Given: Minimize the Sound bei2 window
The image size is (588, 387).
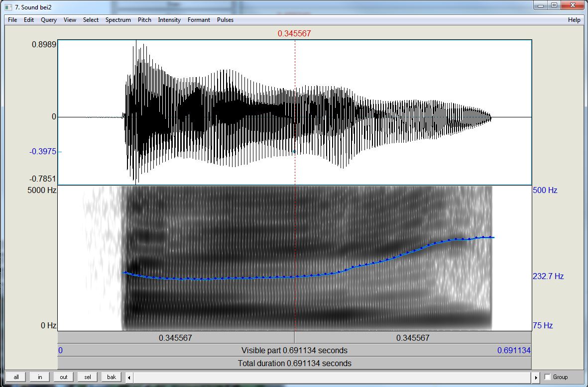Looking at the screenshot, I should coord(541,5).
